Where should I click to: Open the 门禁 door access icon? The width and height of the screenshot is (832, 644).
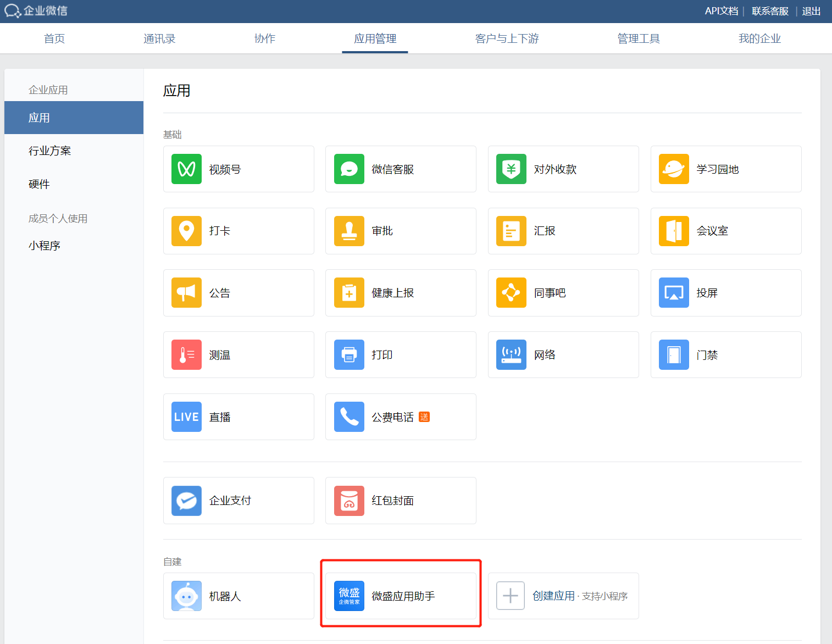674,354
